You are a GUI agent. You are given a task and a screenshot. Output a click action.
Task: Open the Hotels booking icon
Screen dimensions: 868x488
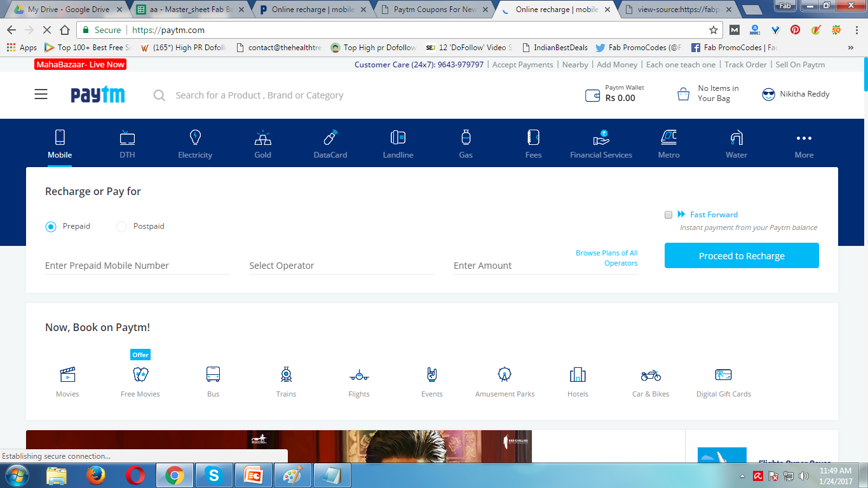(578, 374)
